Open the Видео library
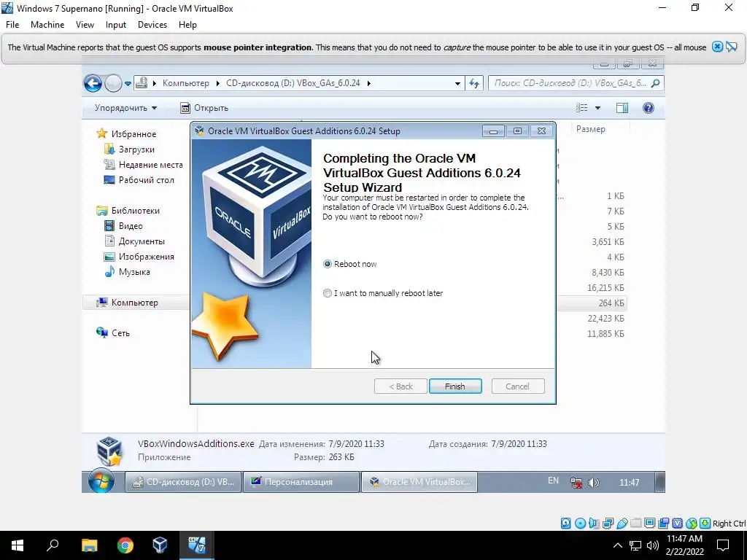This screenshot has width=747, height=560. click(x=131, y=226)
